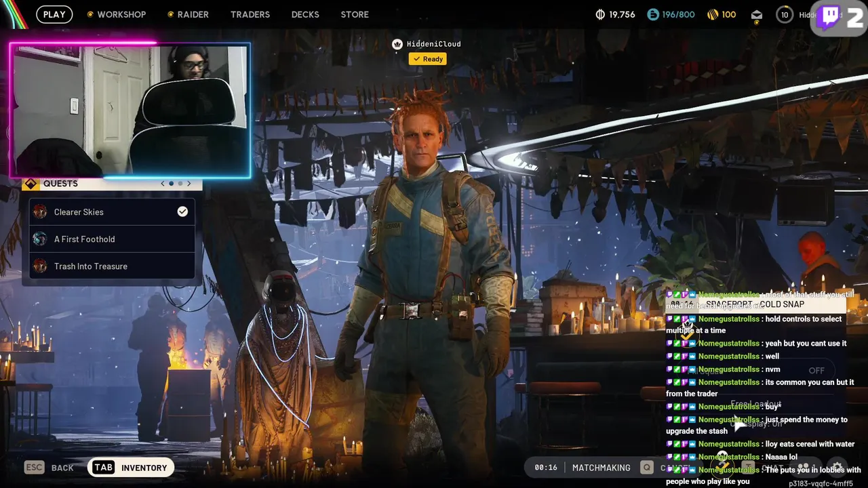Go to previous quests page arrow
868x488 pixels.
[x=162, y=184]
